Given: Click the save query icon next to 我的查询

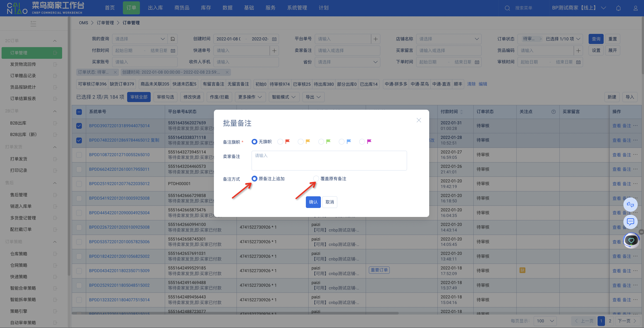Looking at the screenshot, I should (x=172, y=39).
